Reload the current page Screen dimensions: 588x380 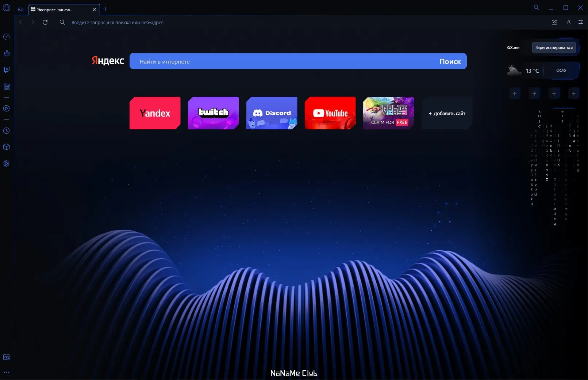45,22
